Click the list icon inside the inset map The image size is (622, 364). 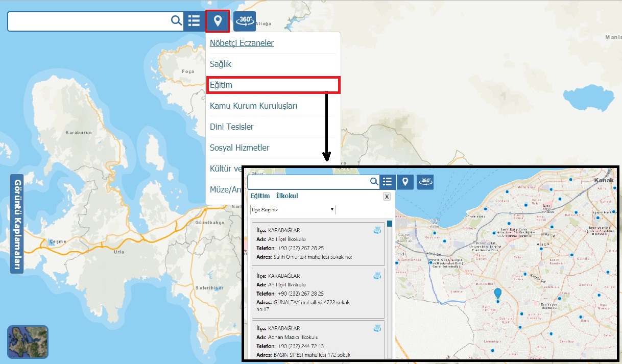[x=388, y=182]
